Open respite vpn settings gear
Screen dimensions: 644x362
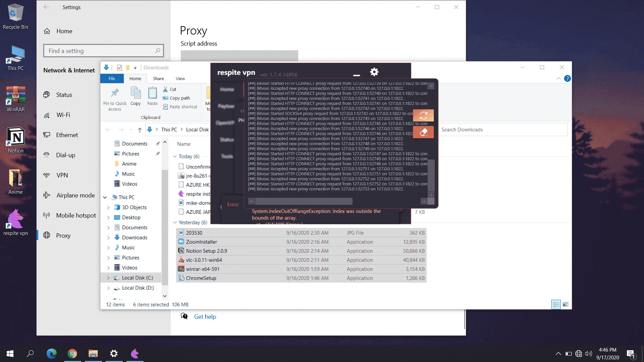coord(374,72)
